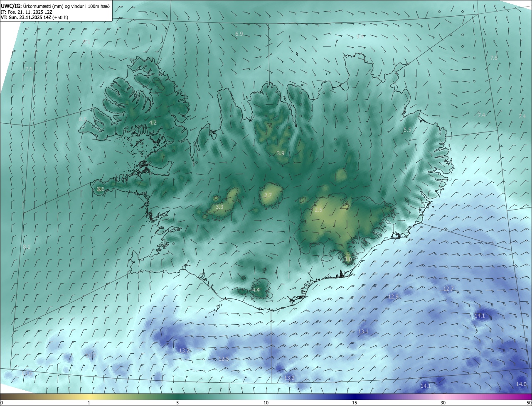The width and height of the screenshot is (532, 406).
Task: Click the 5 tick on the colour scale
Action: (x=177, y=403)
